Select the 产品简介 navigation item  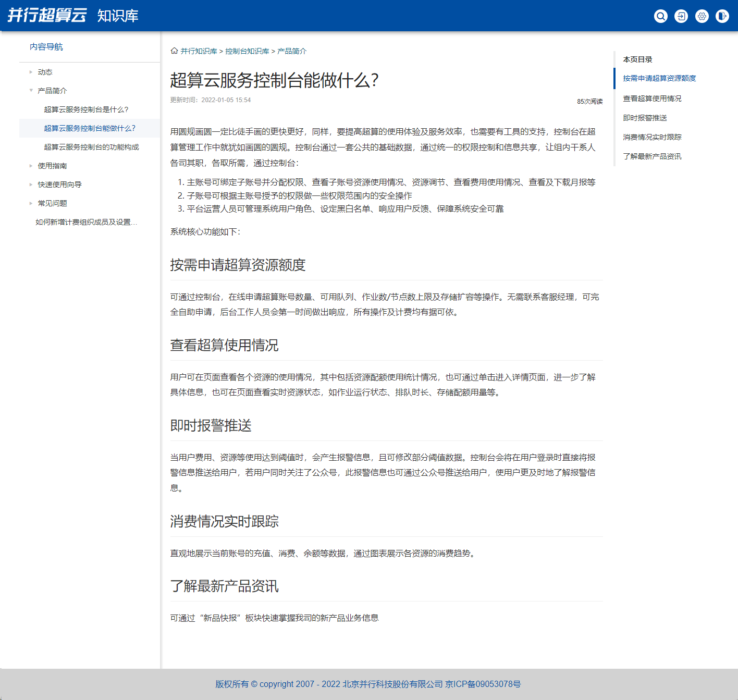52,91
